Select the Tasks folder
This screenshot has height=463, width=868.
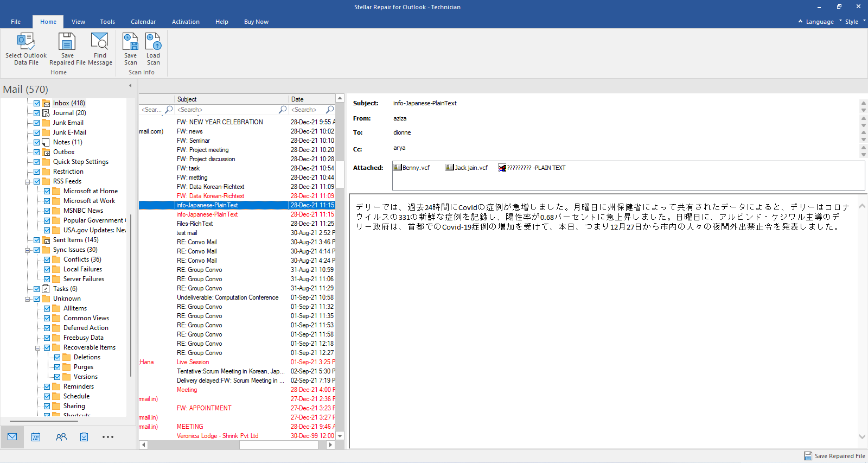(x=65, y=289)
